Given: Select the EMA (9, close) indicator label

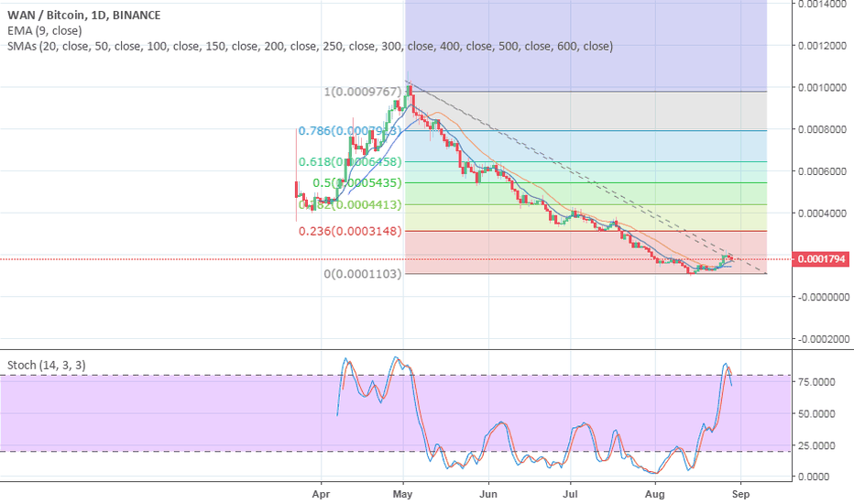Looking at the screenshot, I should click(x=45, y=30).
